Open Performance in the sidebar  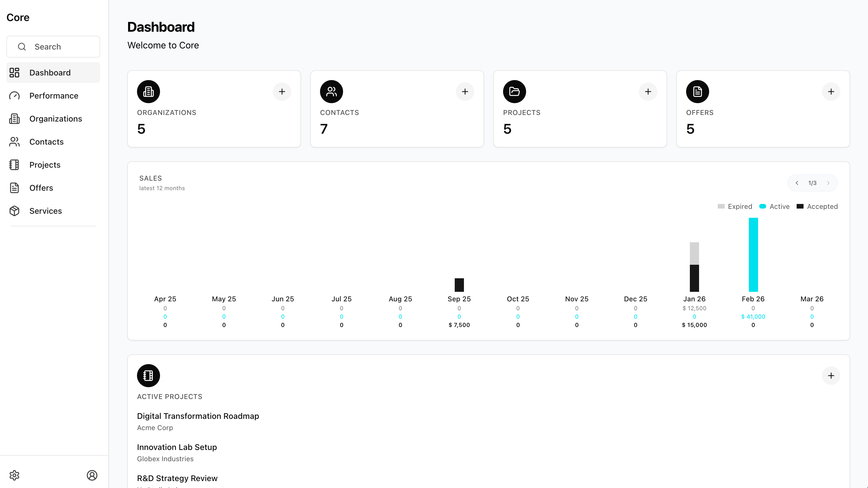tap(53, 96)
